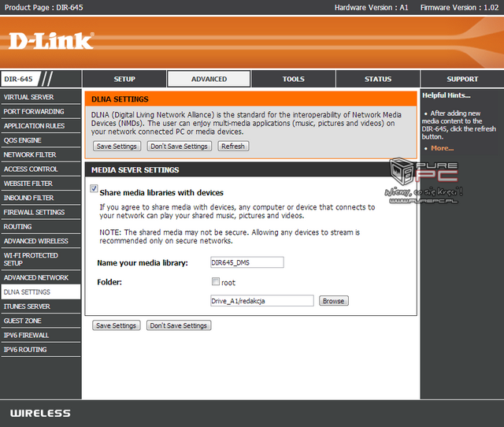
Task: Click the Helpful Hints heading
Action: click(447, 95)
